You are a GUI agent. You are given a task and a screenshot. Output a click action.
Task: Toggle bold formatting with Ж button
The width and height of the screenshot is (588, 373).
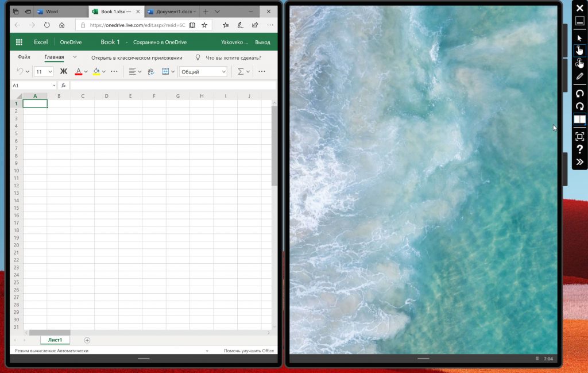click(64, 71)
